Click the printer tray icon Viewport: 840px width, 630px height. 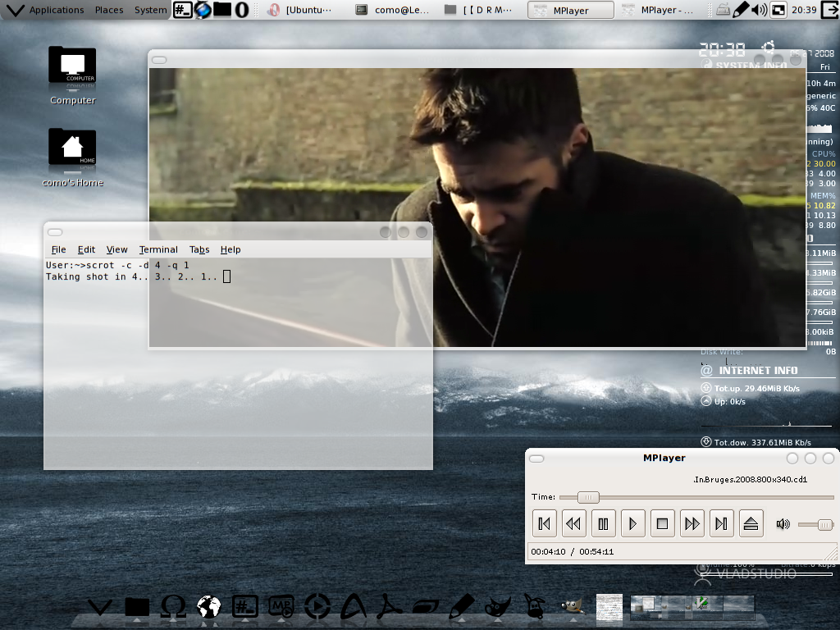[x=723, y=10]
